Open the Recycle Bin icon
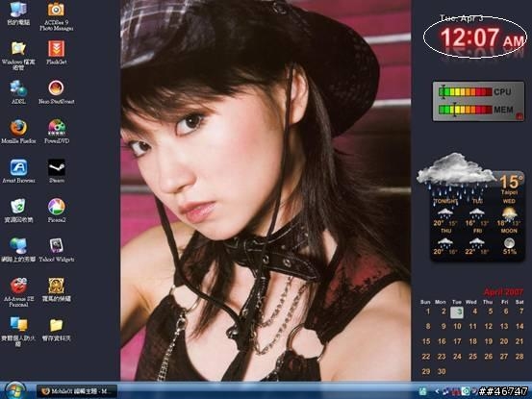532x399 pixels. click(18, 211)
